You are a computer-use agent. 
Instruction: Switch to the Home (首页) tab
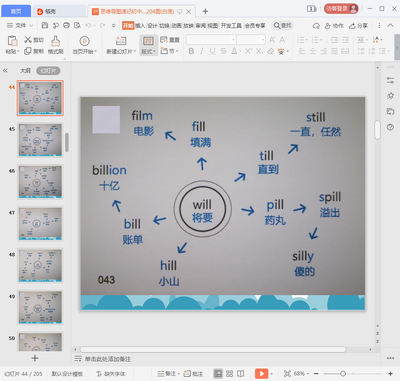(x=16, y=11)
